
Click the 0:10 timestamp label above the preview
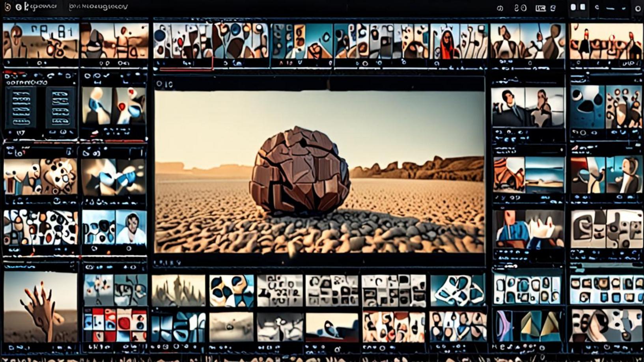tap(165, 84)
